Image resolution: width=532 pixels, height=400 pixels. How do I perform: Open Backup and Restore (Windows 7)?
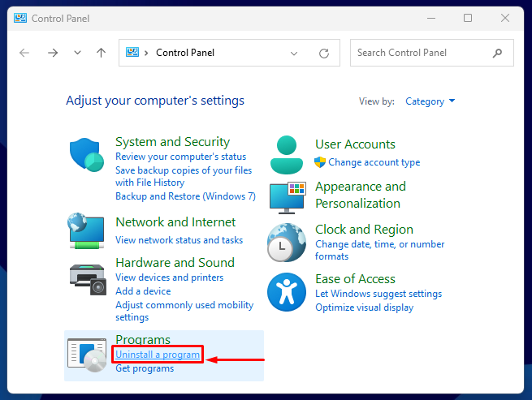click(x=185, y=196)
